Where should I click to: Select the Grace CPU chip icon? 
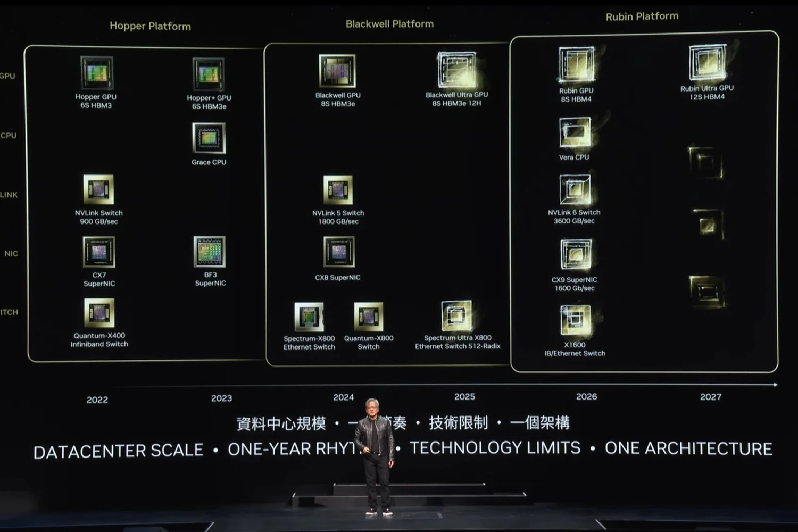tap(209, 138)
